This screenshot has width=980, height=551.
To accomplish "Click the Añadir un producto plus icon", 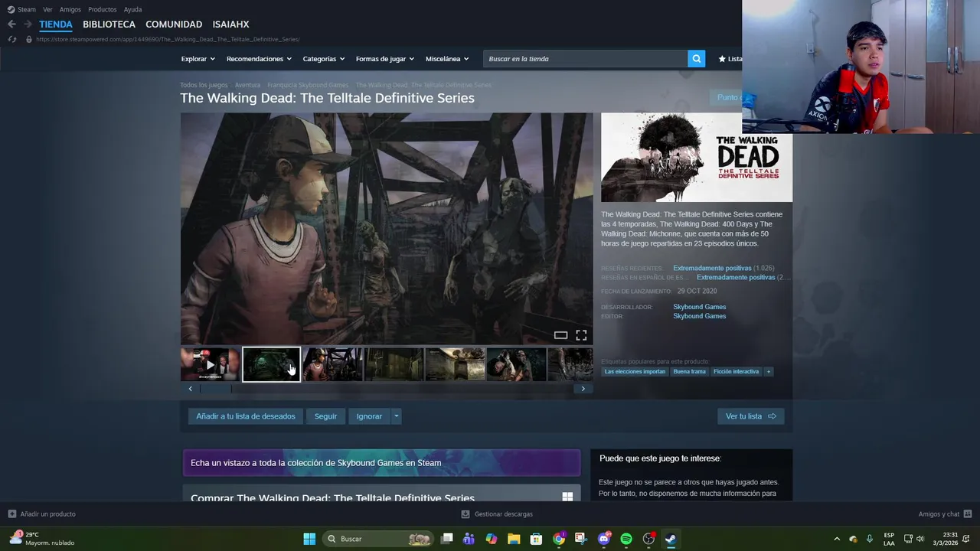I will pos(11,514).
